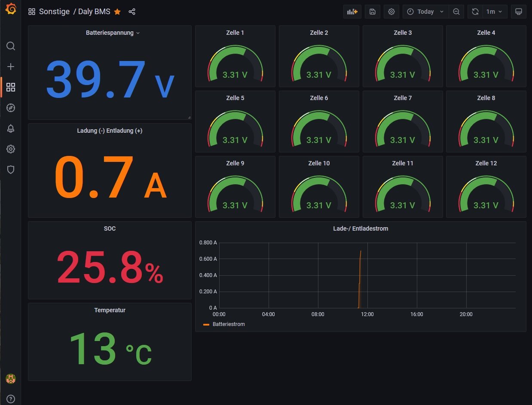Open Configuration gear in the sidebar

point(11,149)
